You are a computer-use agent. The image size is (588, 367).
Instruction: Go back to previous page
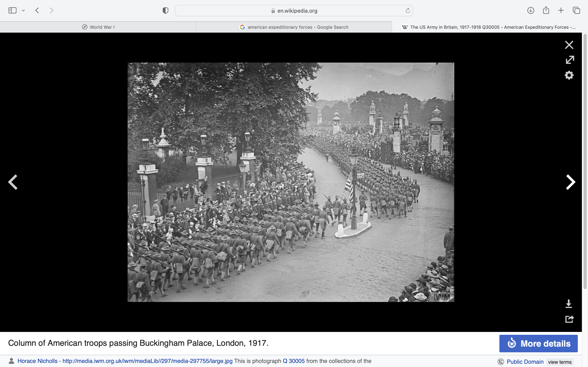pos(37,10)
